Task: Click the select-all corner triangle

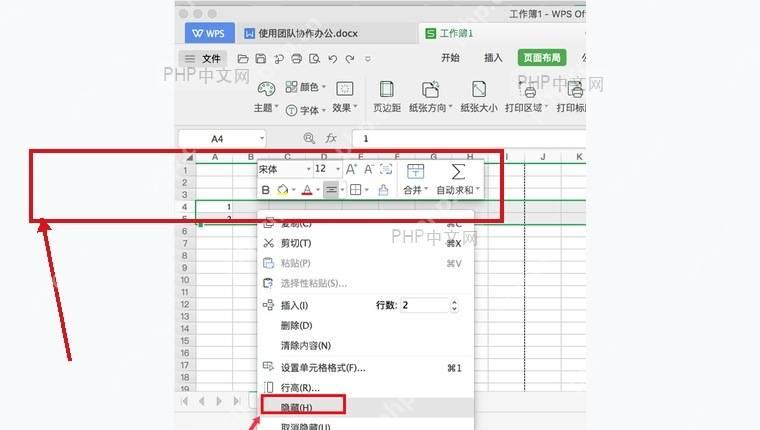Action: (190, 158)
